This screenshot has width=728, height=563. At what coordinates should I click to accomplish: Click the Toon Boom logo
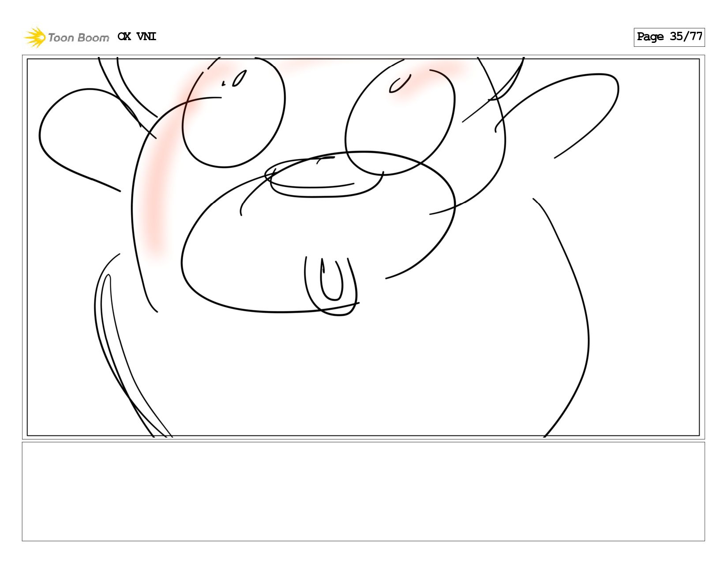click(66, 37)
